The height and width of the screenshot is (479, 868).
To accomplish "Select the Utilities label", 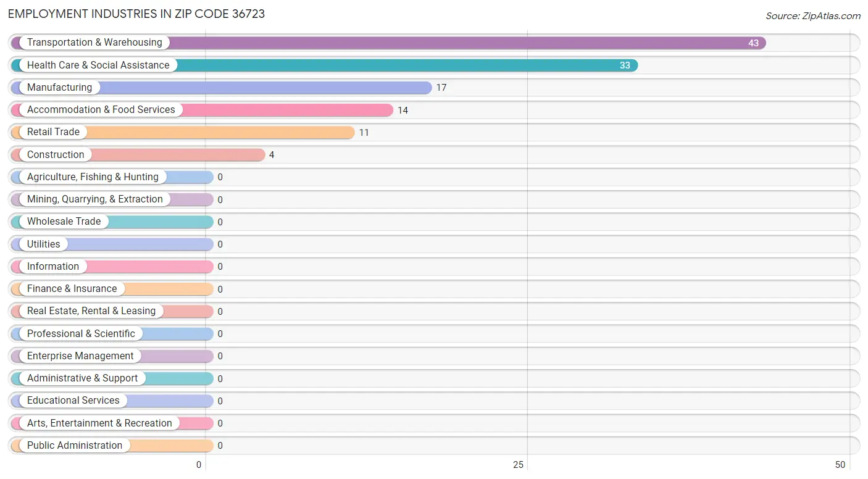I will pos(44,244).
